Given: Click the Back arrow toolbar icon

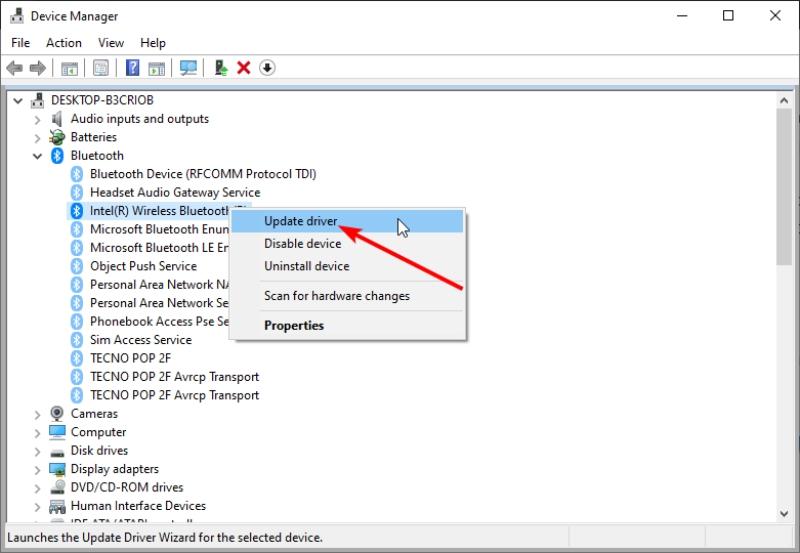Looking at the screenshot, I should click(15, 68).
